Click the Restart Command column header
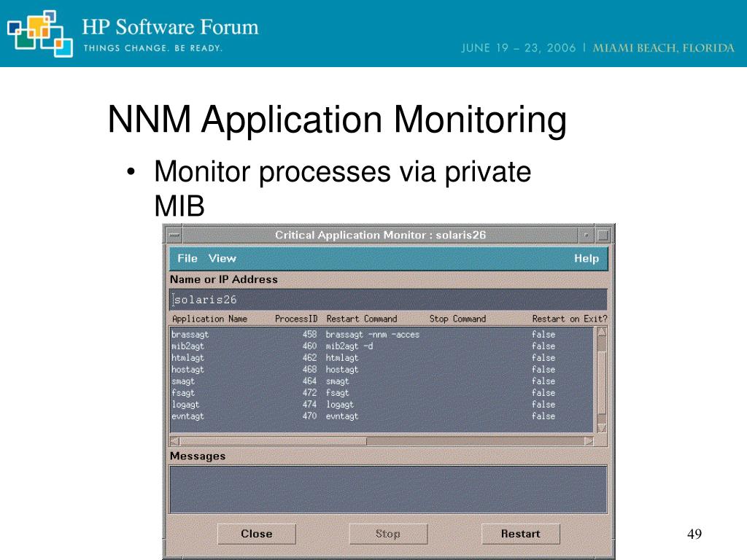Image resolution: width=747 pixels, height=560 pixels. (362, 319)
